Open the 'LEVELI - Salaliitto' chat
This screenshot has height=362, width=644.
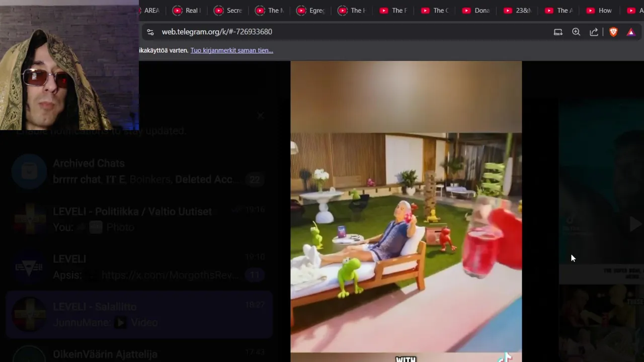[139, 315]
